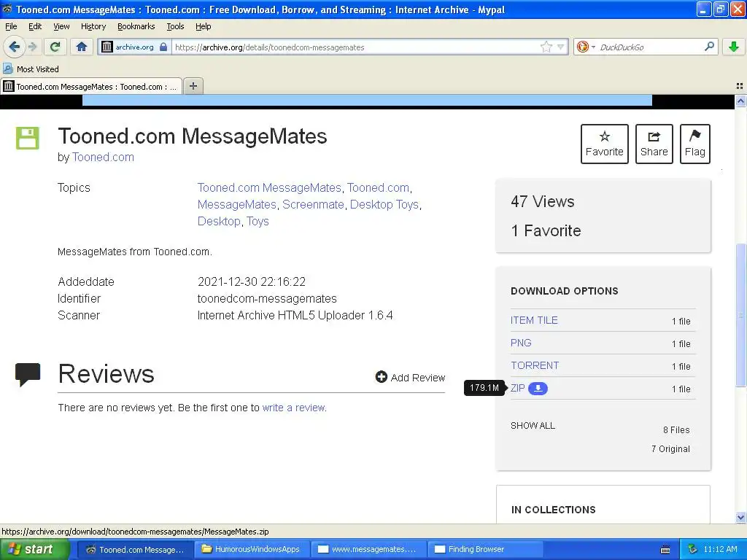Switch to Finding Browser taskbar window

click(485, 549)
